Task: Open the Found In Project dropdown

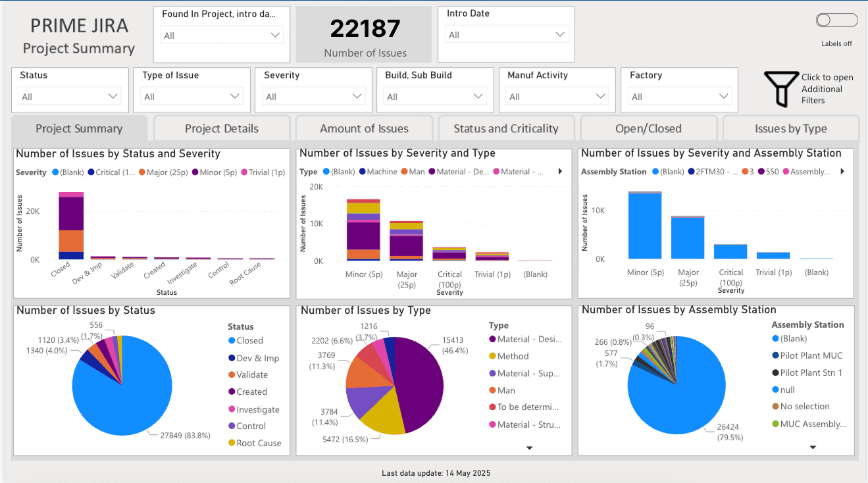Action: tap(222, 36)
